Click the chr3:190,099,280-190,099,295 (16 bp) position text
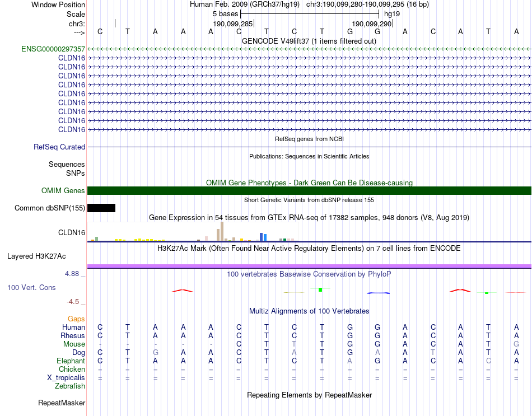 click(x=367, y=4)
